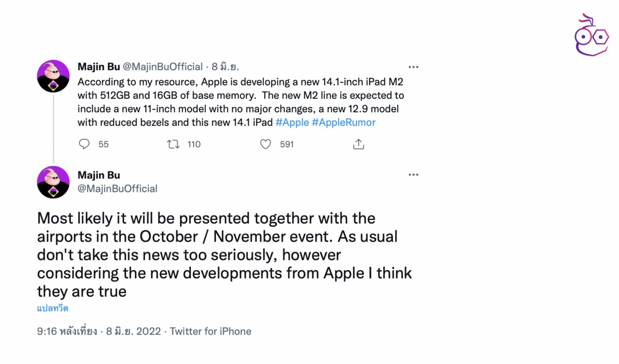Open the second tweet's three-dot menu
Screen dimensions: 619x364
coord(413,175)
